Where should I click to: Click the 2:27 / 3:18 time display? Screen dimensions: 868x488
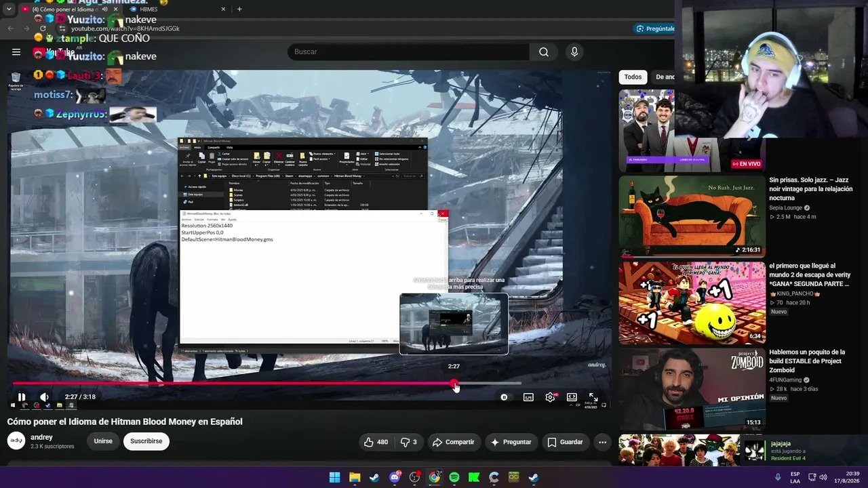[80, 397]
